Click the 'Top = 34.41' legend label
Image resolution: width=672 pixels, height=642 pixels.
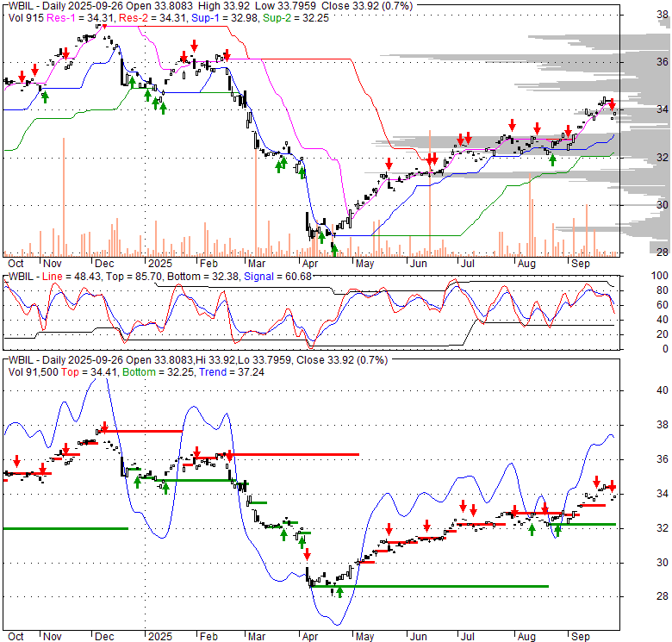click(89, 372)
